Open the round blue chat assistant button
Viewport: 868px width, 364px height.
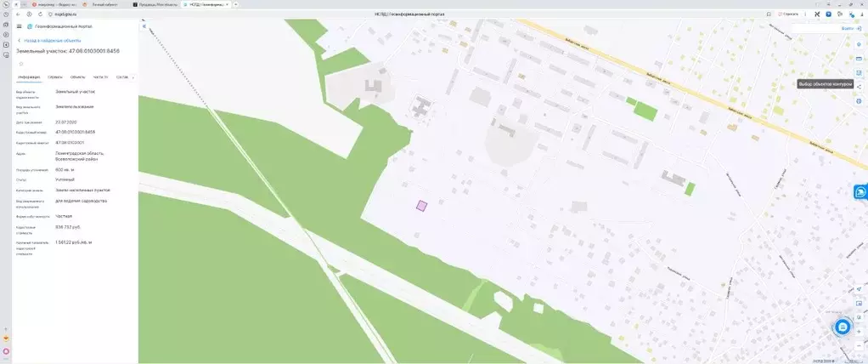click(843, 327)
